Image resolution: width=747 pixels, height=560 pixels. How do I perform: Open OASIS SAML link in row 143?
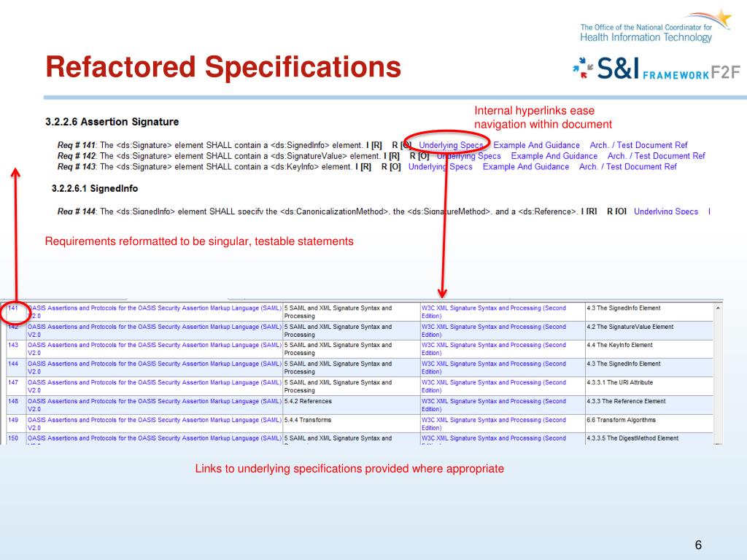(x=155, y=349)
